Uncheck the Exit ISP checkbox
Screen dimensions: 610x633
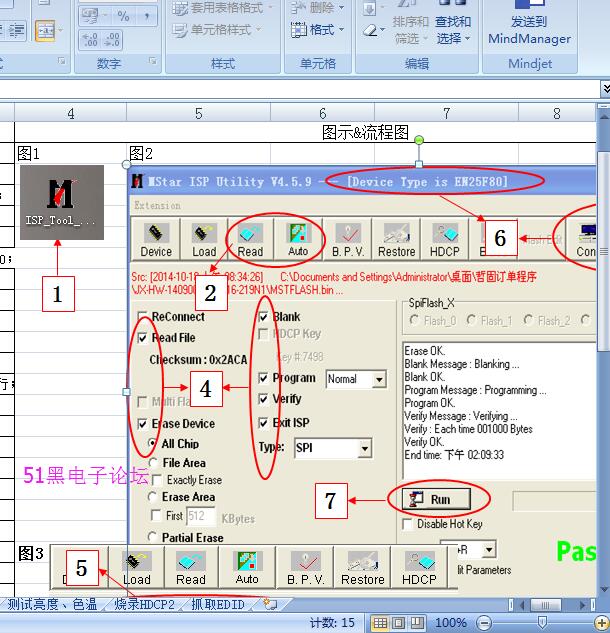(263, 423)
